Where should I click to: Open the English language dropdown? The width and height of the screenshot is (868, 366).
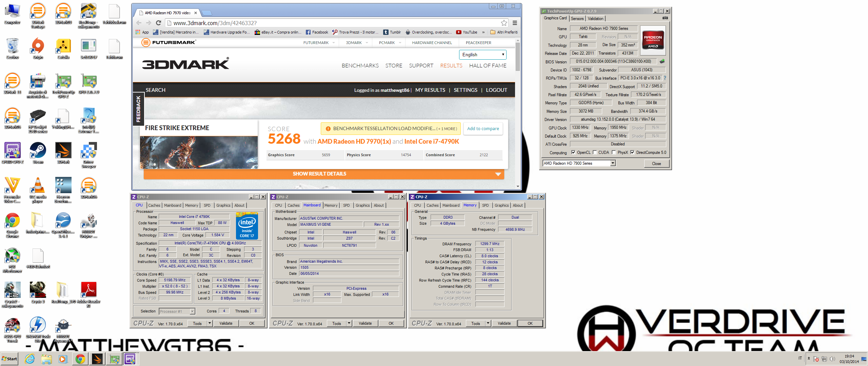click(x=483, y=55)
